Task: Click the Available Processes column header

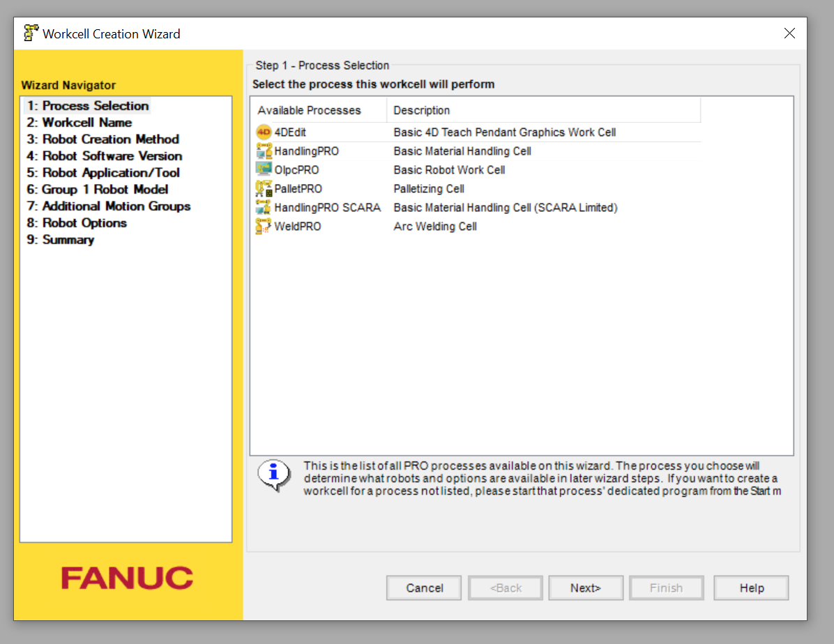Action: coord(319,110)
